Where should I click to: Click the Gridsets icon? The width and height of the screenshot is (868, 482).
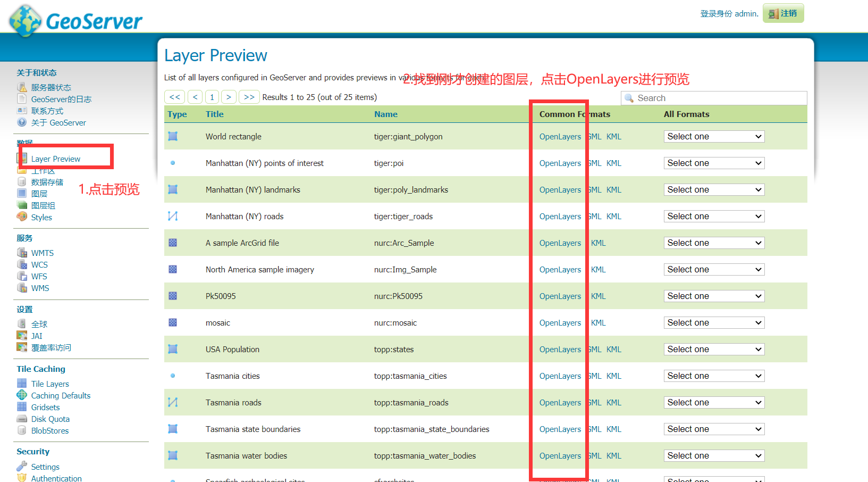pyautogui.click(x=22, y=407)
